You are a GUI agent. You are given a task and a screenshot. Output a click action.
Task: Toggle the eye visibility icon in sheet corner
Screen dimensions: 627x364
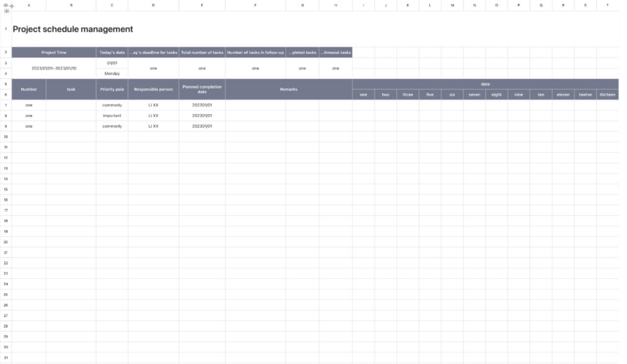point(6,5)
